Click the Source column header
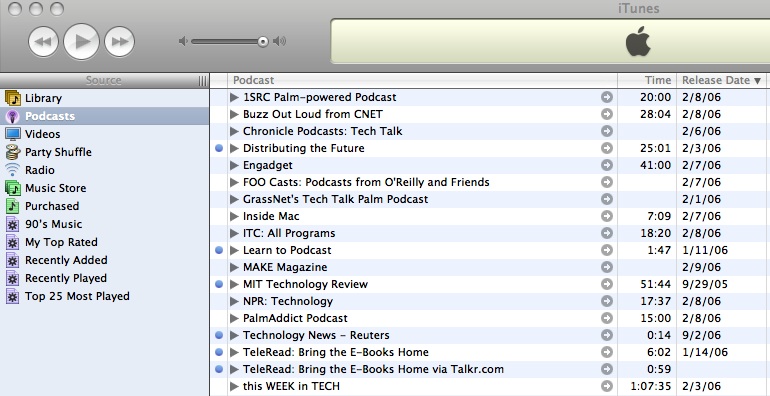 (105, 81)
